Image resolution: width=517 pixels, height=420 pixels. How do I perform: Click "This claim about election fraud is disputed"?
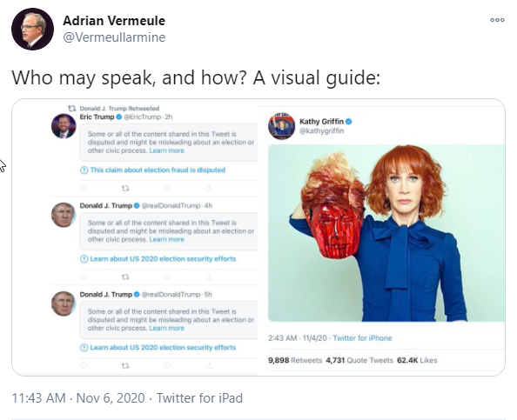[158, 170]
